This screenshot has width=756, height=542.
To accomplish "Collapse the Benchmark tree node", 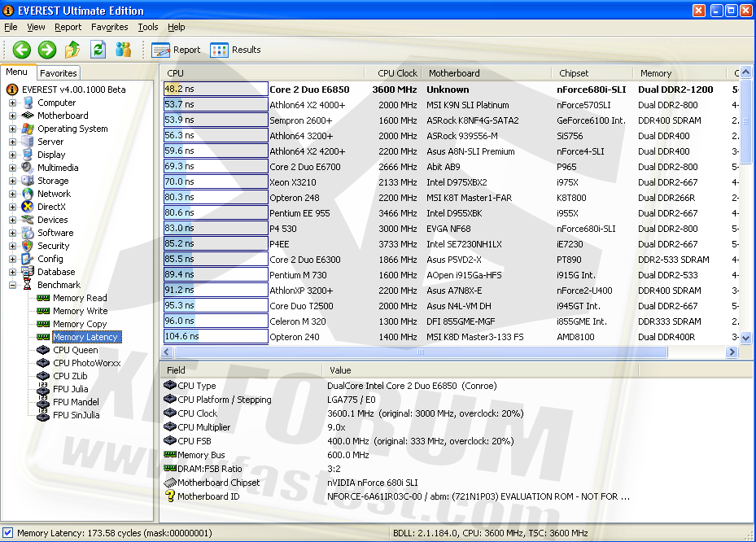I will pyautogui.click(x=12, y=285).
